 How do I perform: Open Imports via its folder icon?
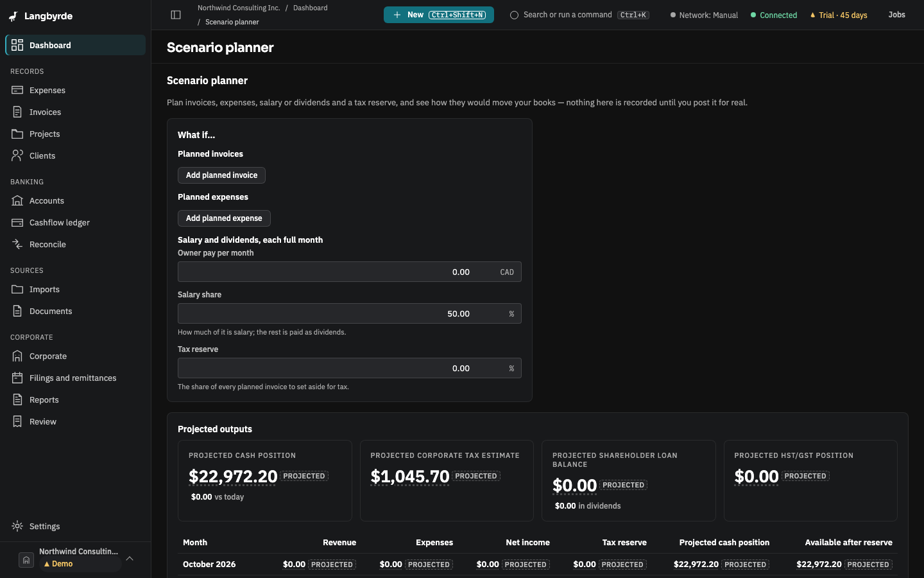(17, 289)
